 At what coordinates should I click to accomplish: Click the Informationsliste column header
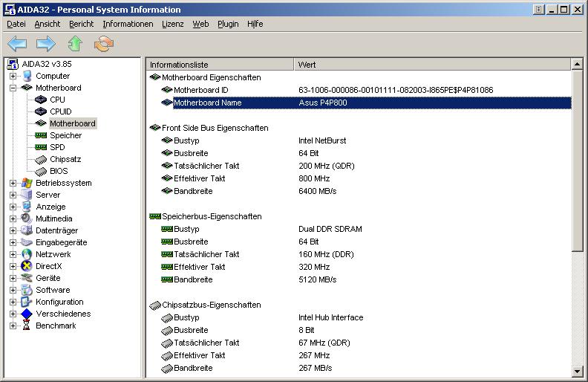pyautogui.click(x=220, y=65)
